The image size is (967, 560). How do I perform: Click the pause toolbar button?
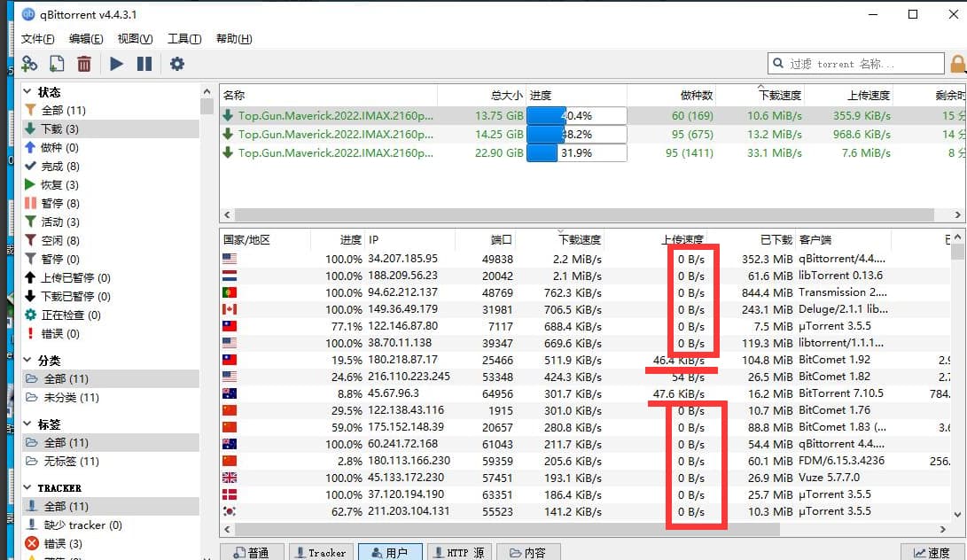[144, 64]
